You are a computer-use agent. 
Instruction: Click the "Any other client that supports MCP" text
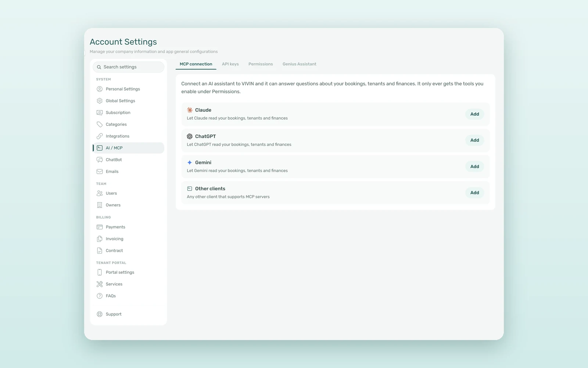228,197
